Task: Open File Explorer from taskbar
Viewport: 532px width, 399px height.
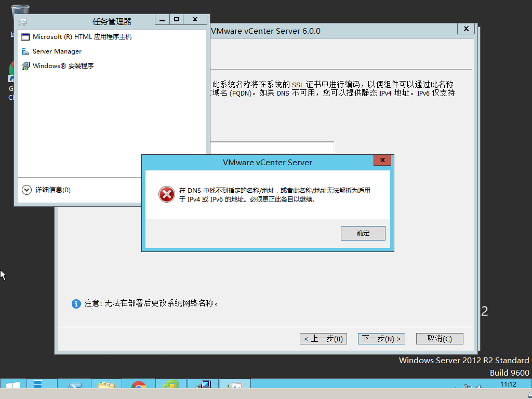Action: (106, 384)
